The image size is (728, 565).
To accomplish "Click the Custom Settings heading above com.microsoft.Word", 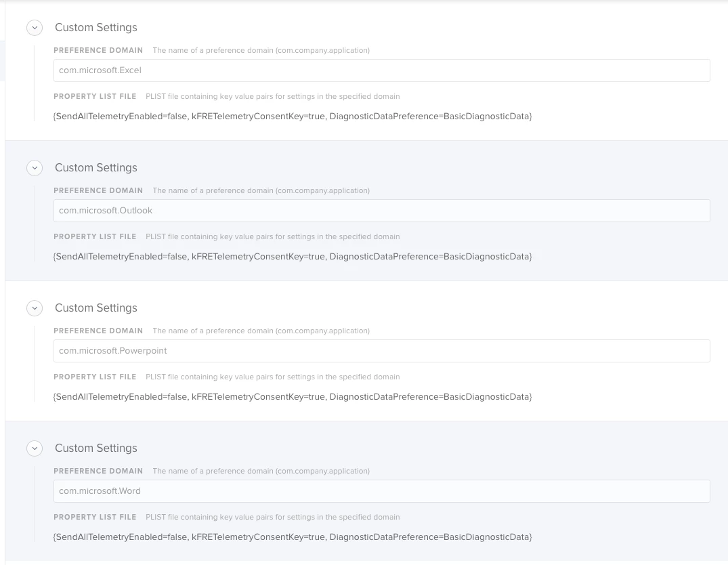I will (96, 448).
